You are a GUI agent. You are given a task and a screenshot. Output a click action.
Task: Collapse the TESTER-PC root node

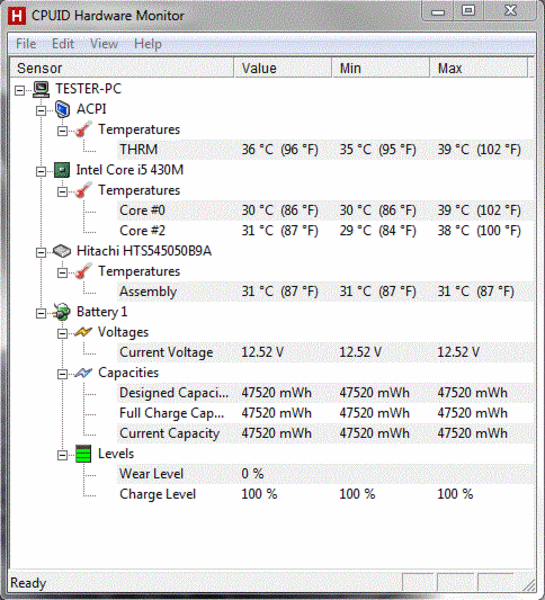coord(20,90)
